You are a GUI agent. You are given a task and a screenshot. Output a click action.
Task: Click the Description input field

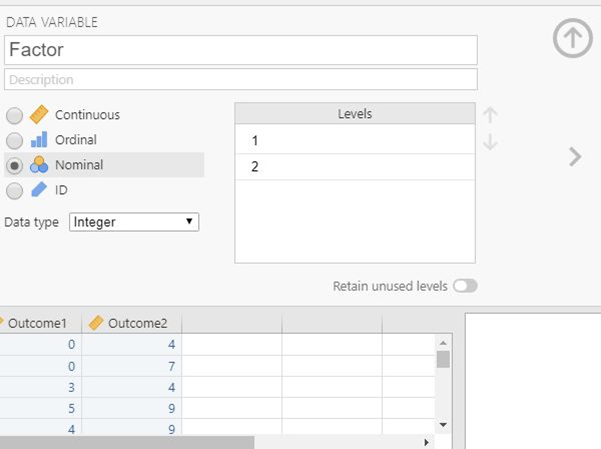241,79
